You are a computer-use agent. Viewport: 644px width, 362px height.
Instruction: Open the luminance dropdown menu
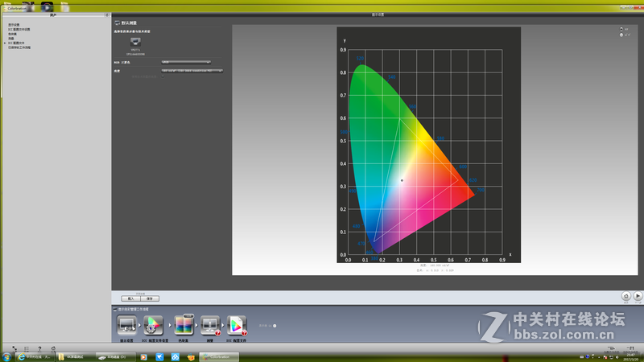click(x=192, y=71)
